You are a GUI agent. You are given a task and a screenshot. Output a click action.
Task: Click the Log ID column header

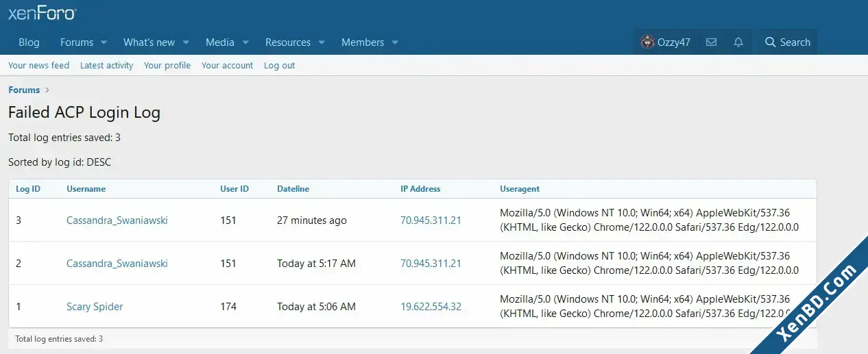pyautogui.click(x=28, y=189)
